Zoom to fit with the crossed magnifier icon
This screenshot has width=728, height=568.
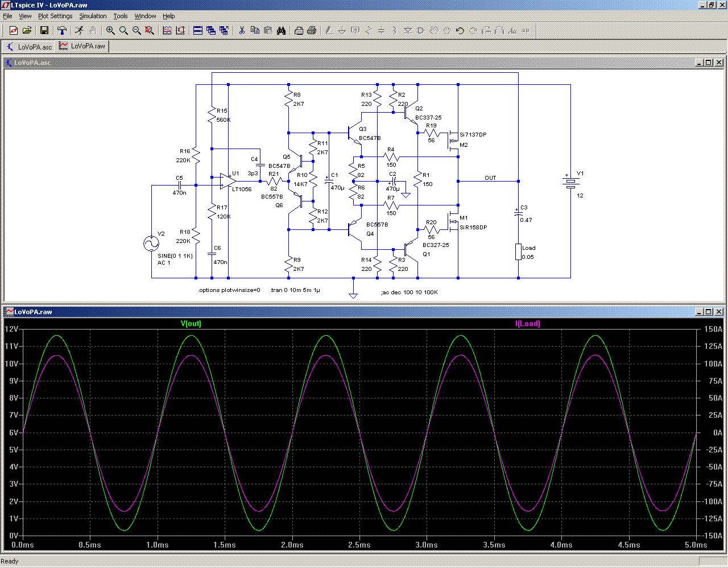pos(150,31)
